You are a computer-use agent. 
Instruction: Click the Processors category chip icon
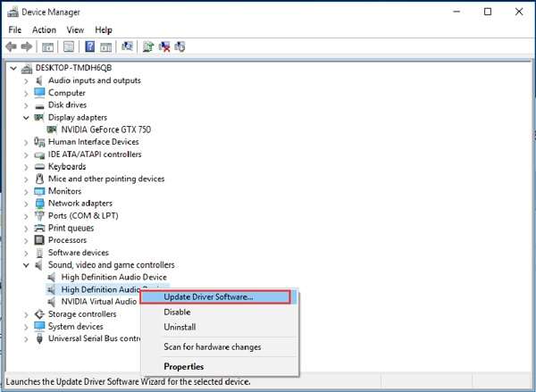coord(39,240)
